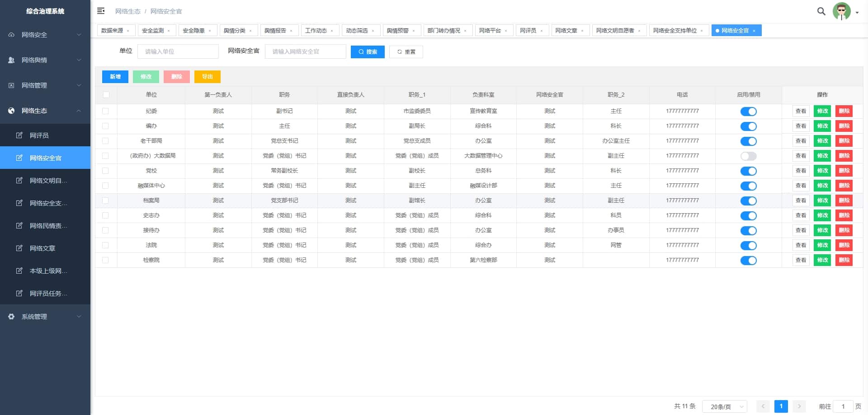
Task: Click the green 修改 button for 党校
Action: coord(822,171)
